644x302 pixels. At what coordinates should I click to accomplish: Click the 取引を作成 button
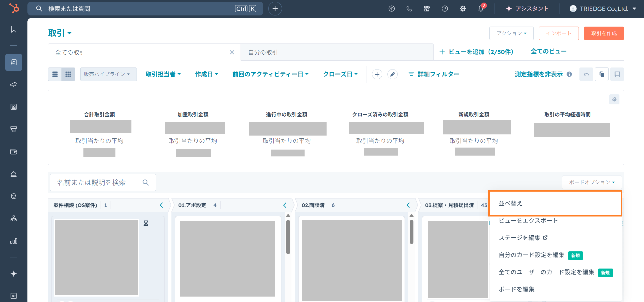click(x=604, y=33)
